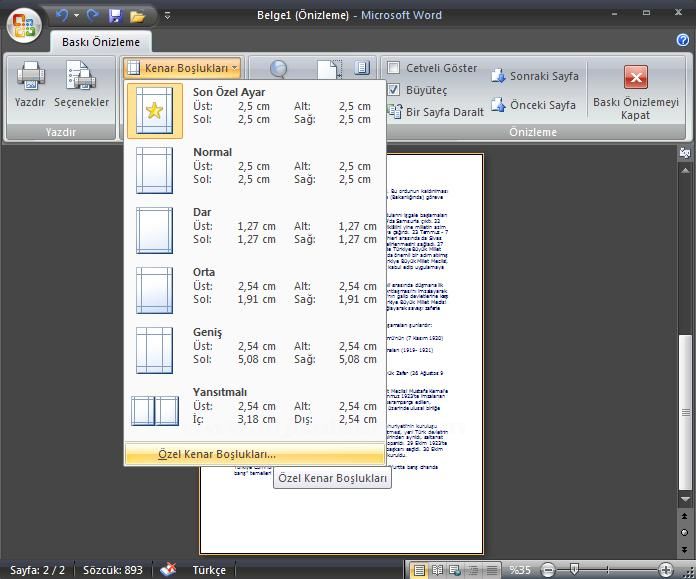Go to Sonraki Sayfa
696x579 pixels.
pos(535,76)
